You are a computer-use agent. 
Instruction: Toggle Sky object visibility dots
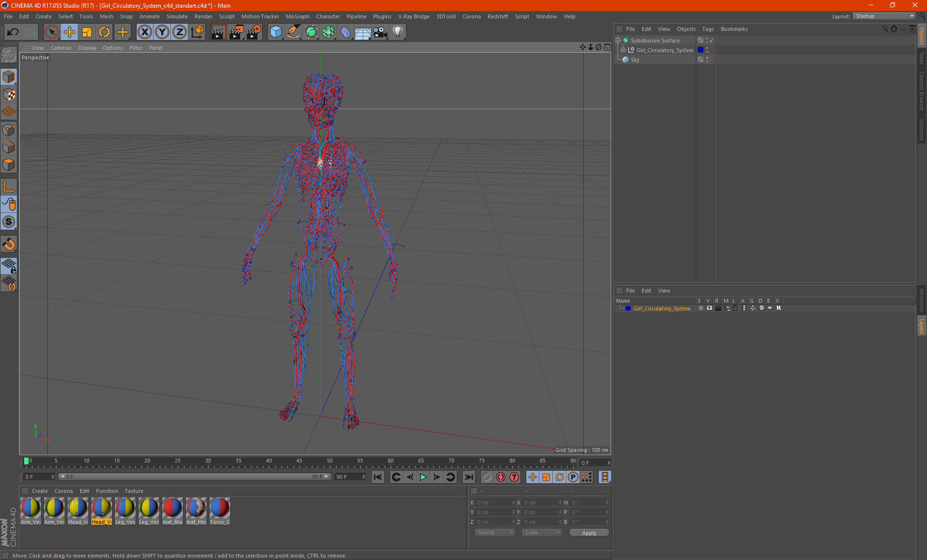point(707,60)
